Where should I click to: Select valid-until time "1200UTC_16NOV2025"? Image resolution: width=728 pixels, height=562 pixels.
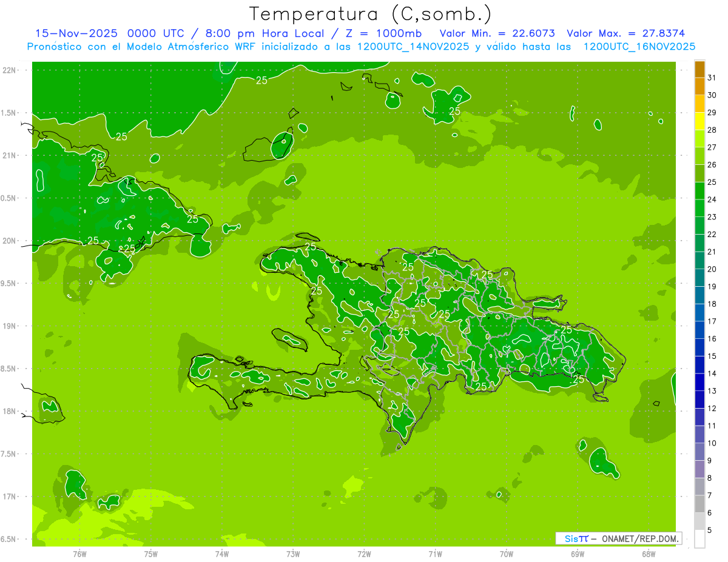pyautogui.click(x=639, y=47)
